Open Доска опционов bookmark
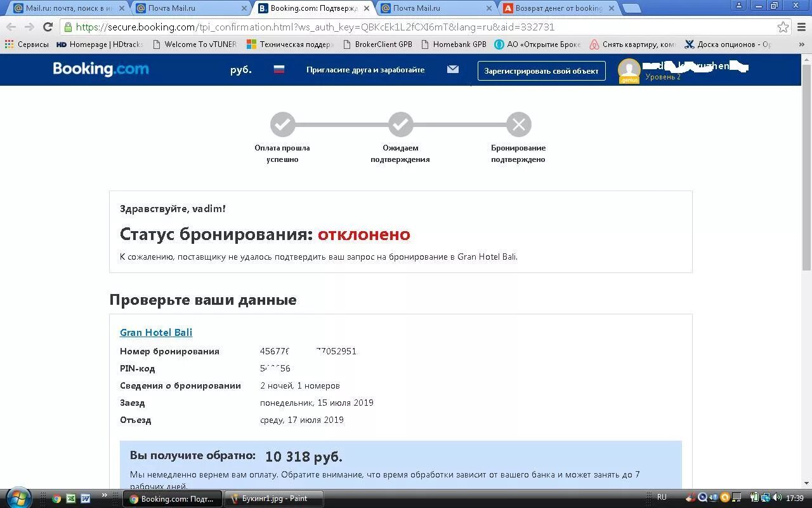The height and width of the screenshot is (508, 812). click(x=728, y=44)
